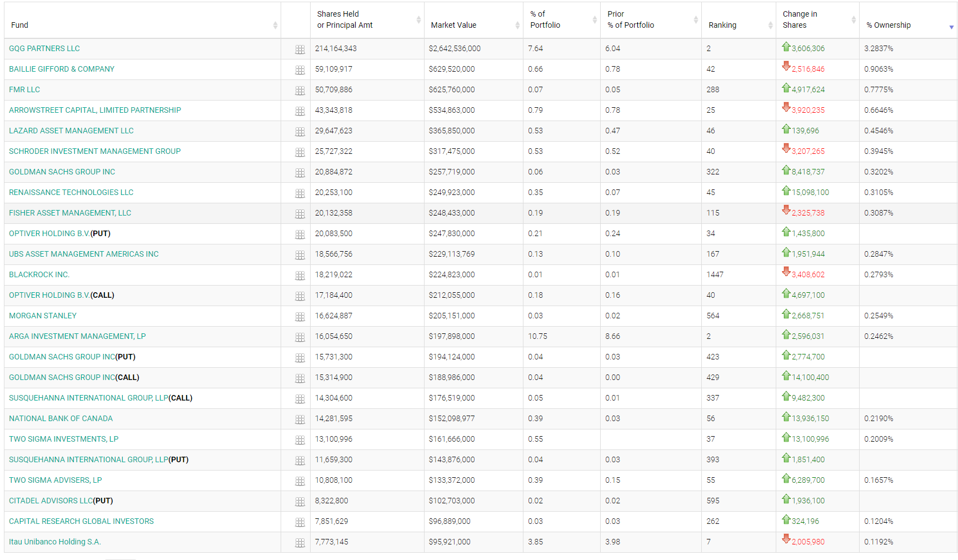Viewport: 958px width, 560px height.
Task: Open CAPITAL RESEARCH GLOBAL INVESTORS link
Action: 81,521
